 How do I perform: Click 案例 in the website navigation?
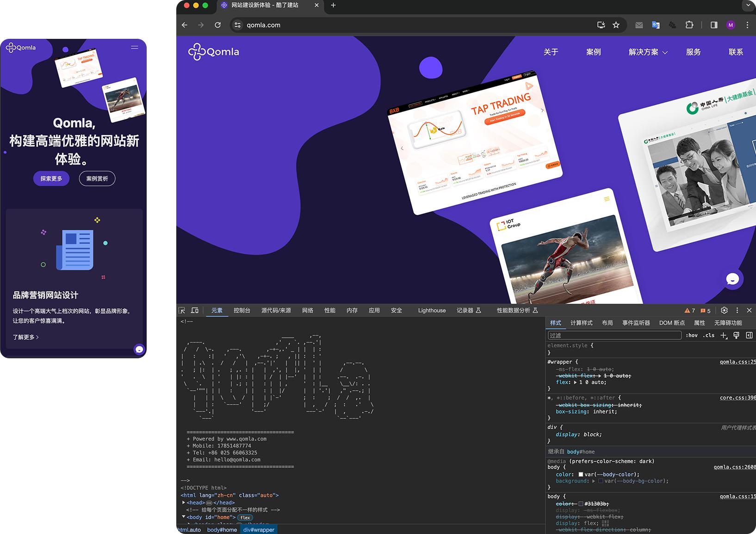pyautogui.click(x=593, y=52)
